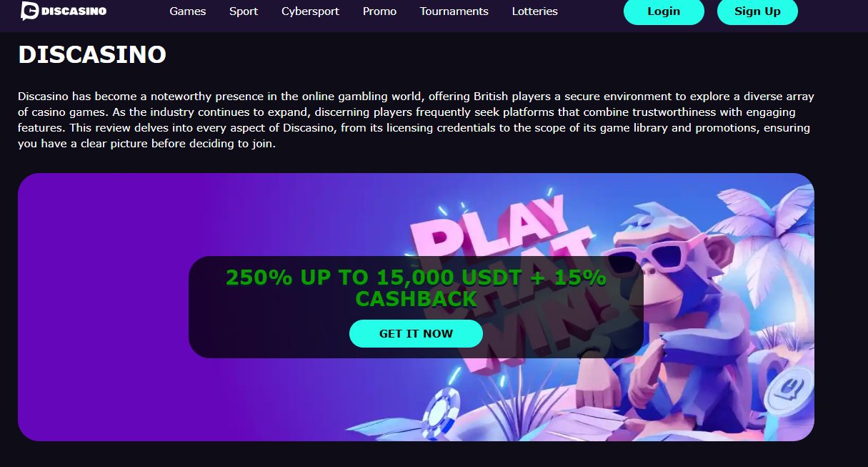Viewport: 868px width, 467px height.
Task: Click the Sign Up button
Action: click(x=757, y=11)
